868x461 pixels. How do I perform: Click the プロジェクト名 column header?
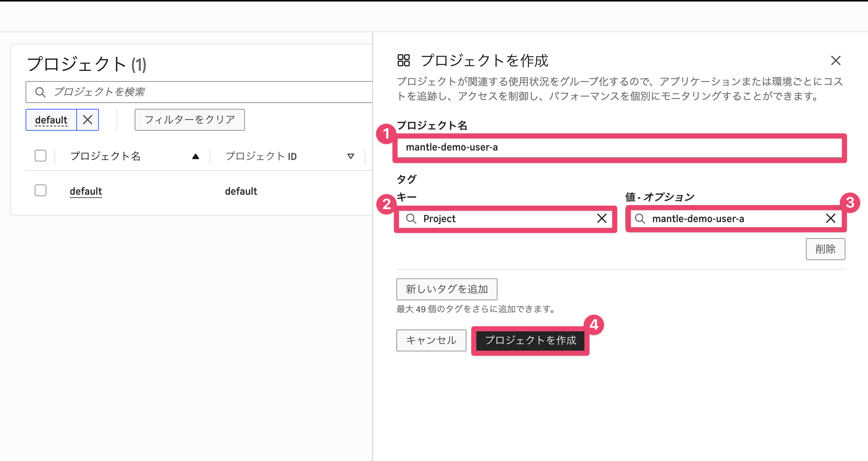click(x=105, y=156)
